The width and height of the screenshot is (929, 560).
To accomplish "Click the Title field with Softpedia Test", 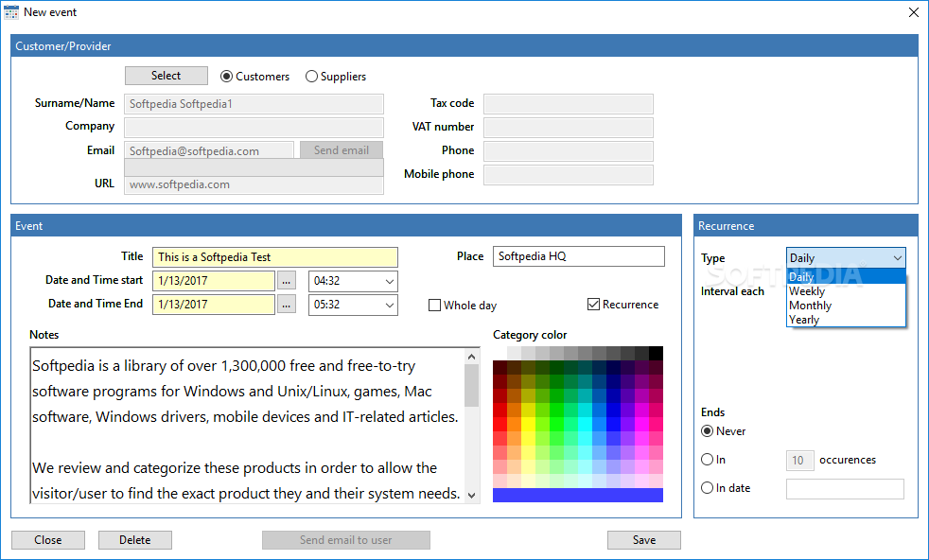I will click(275, 257).
